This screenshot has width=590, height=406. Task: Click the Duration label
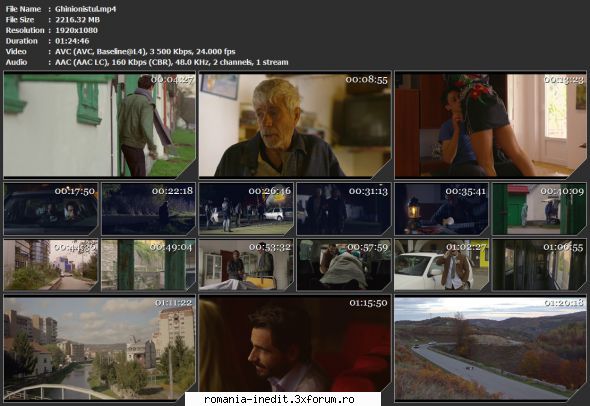(x=21, y=41)
